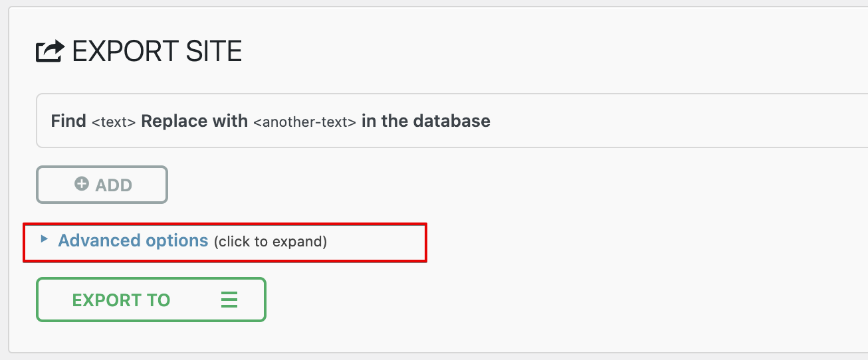
Task: Click the plus icon in ADD button
Action: click(82, 184)
